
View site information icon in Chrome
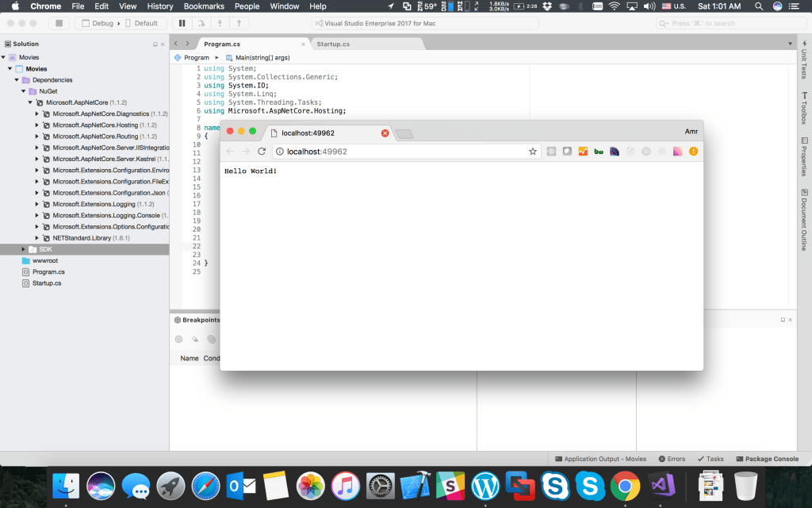(279, 152)
